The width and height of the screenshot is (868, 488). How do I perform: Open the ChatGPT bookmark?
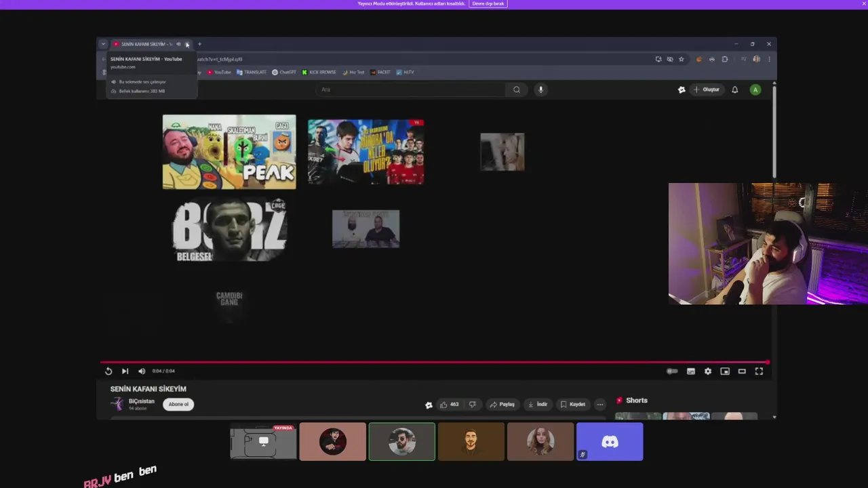pyautogui.click(x=284, y=72)
